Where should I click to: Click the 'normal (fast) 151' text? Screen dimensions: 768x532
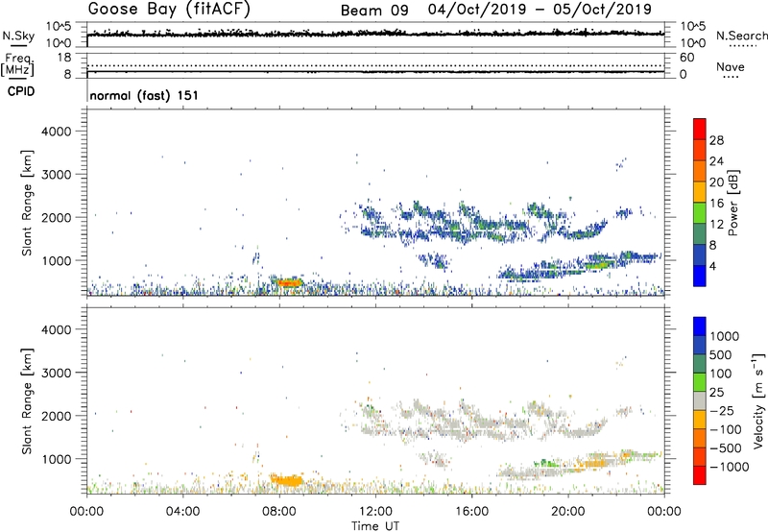(144, 95)
